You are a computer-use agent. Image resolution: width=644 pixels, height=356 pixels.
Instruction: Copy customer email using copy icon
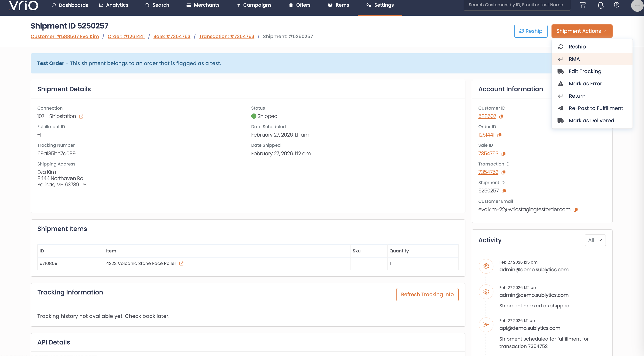576,210
